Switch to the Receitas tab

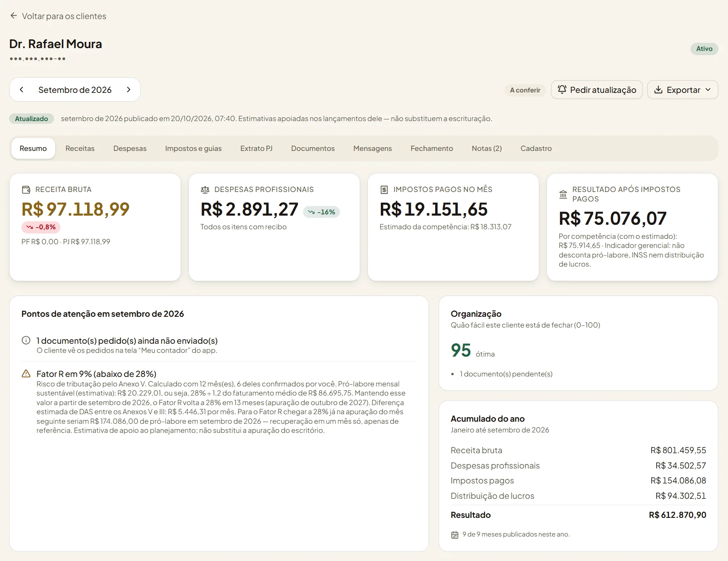tap(80, 148)
